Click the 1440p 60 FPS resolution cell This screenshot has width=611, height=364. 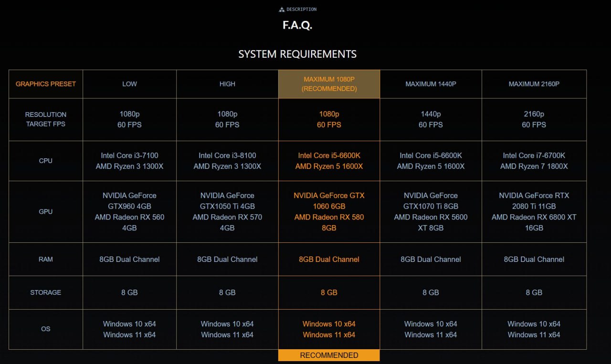coord(431,119)
